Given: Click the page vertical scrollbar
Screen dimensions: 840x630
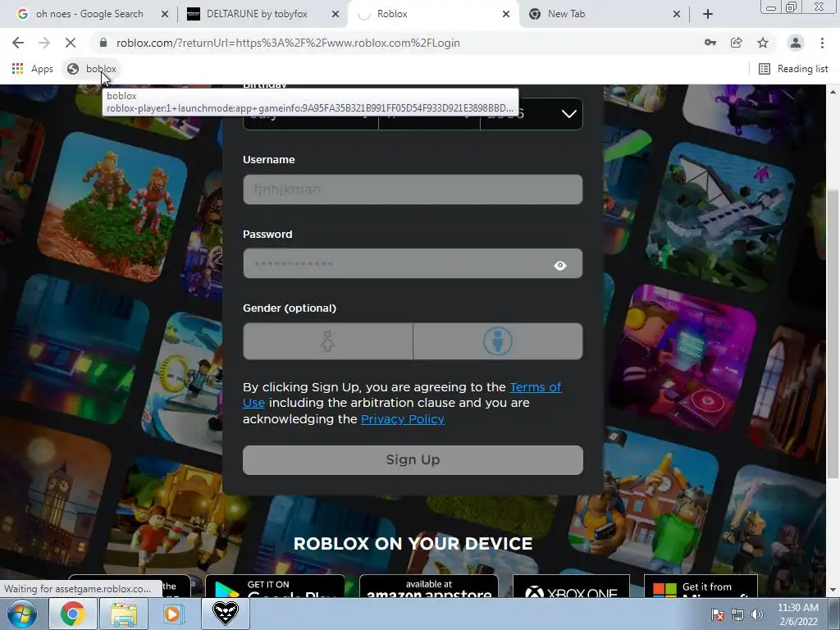Looking at the screenshot, I should [833, 333].
